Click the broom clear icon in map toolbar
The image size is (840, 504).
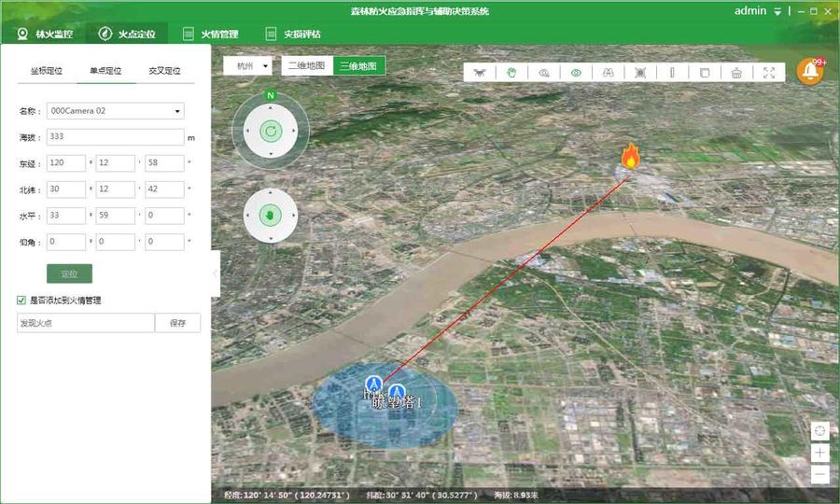click(x=736, y=73)
